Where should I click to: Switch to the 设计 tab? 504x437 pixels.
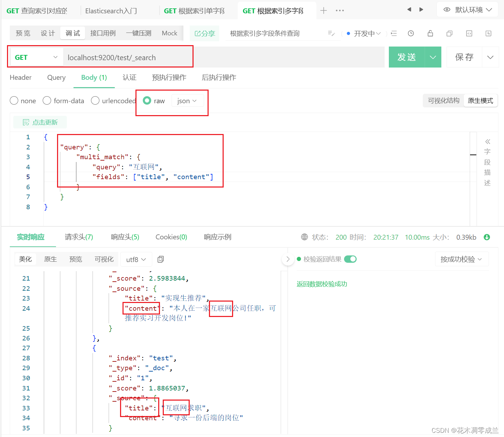48,33
